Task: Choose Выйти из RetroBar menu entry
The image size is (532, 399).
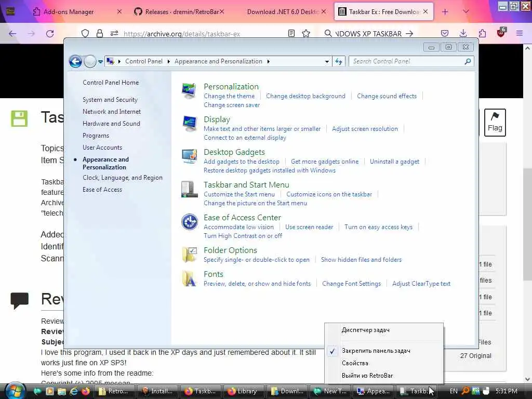Action: pos(384,376)
